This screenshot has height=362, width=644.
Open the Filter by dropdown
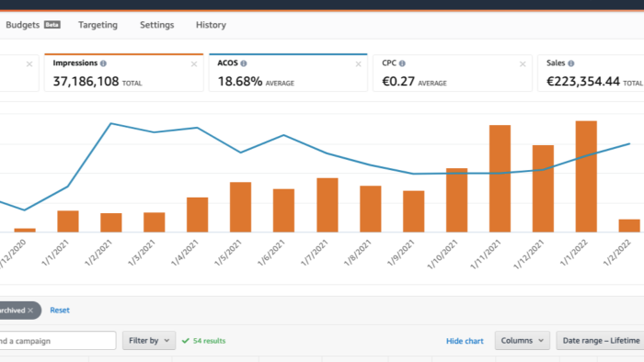click(x=149, y=341)
